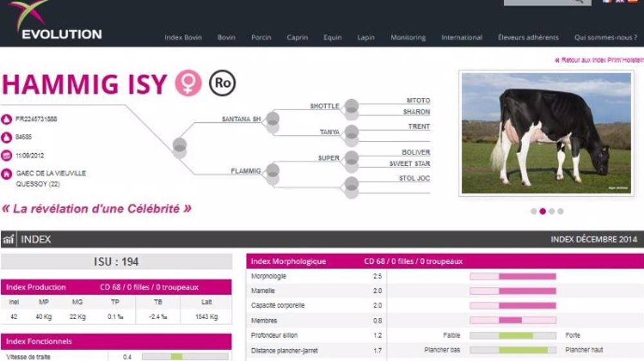The width and height of the screenshot is (644, 361).
Task: Click the Capacité corporelle row label
Action: [x=278, y=306]
